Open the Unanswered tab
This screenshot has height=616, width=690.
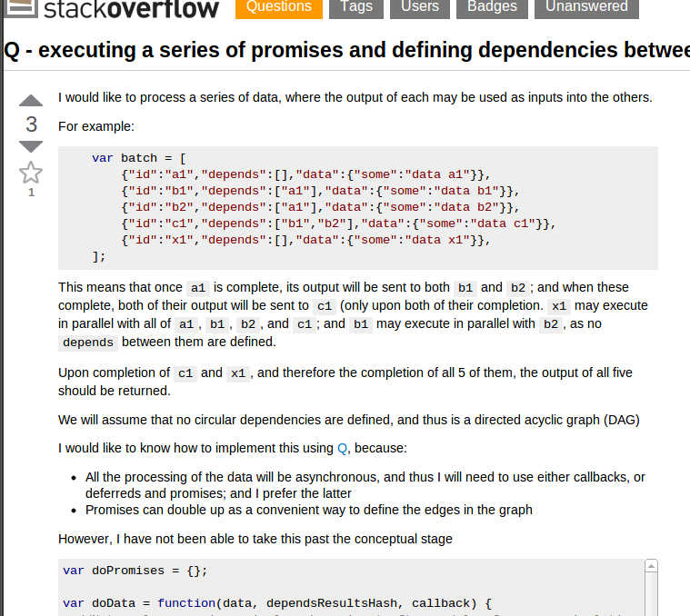click(x=586, y=7)
